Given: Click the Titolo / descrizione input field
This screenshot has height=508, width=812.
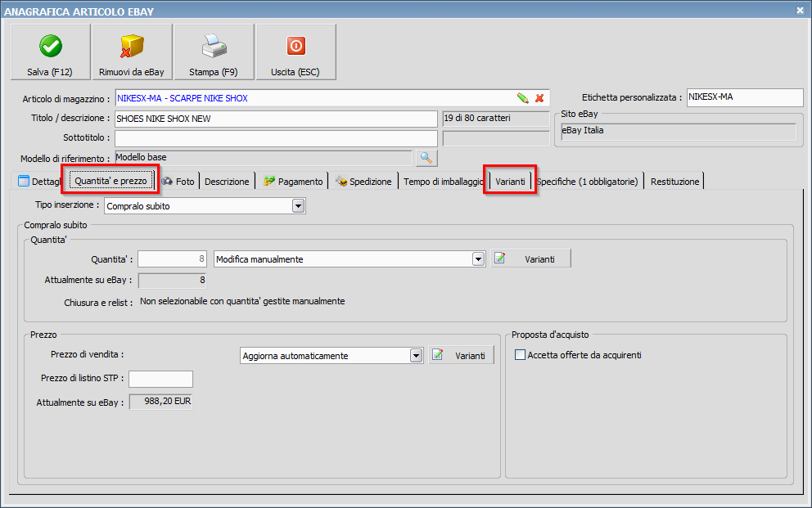Looking at the screenshot, I should (276, 119).
